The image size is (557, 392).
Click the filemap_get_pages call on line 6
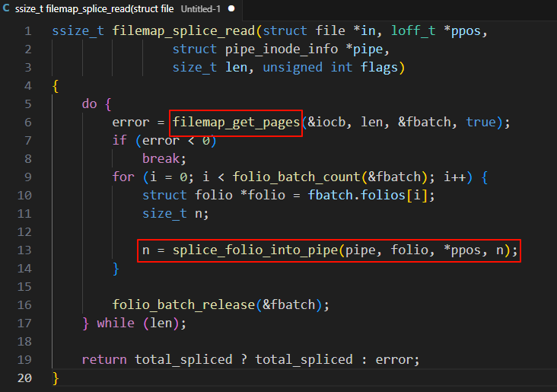(x=236, y=123)
